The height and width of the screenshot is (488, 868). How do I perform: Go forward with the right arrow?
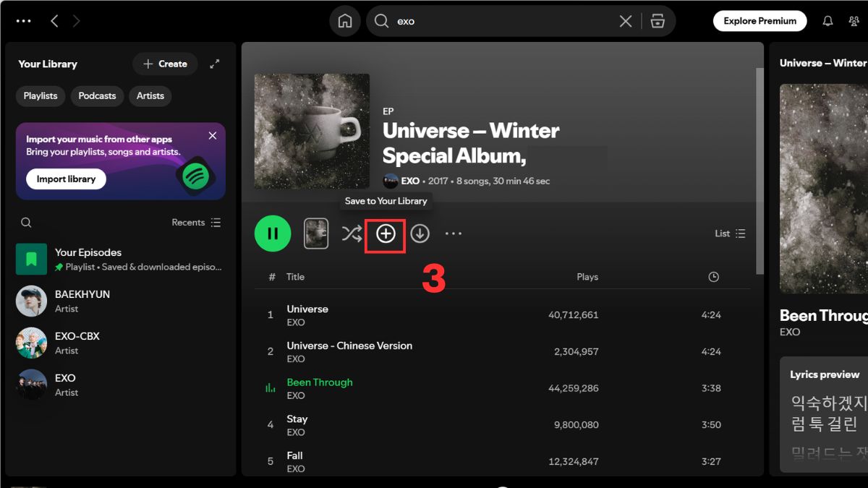click(x=77, y=21)
